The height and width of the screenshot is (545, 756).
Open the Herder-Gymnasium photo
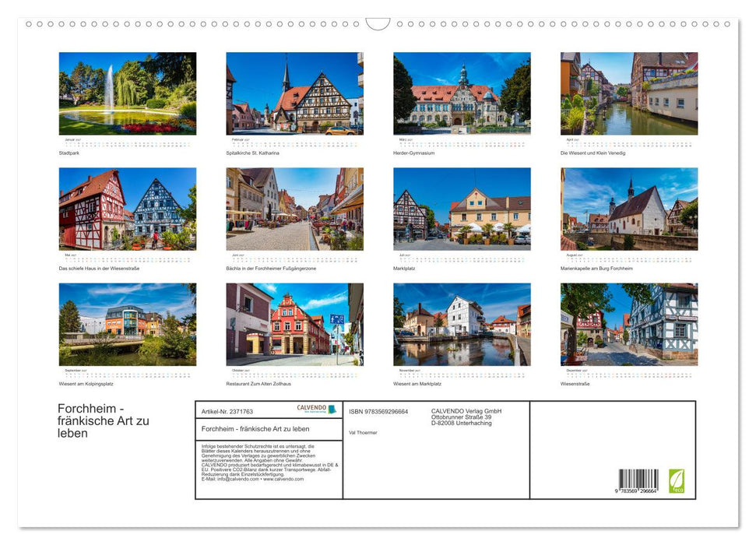[x=462, y=93]
